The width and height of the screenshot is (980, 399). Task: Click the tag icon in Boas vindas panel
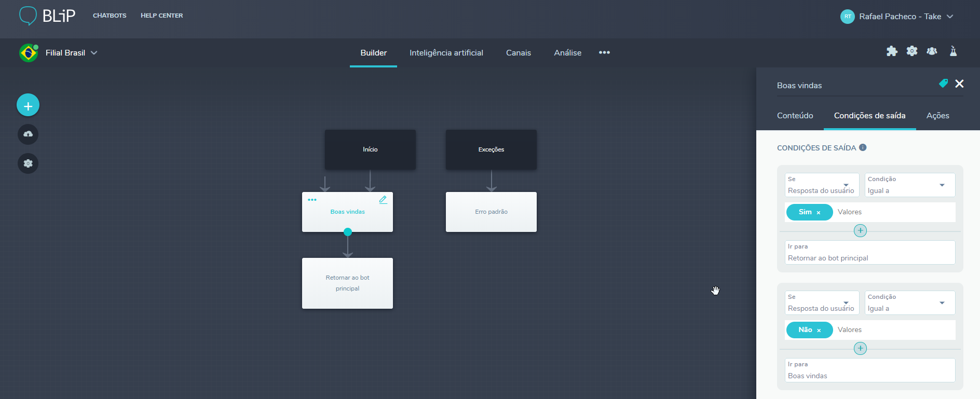coord(943,84)
